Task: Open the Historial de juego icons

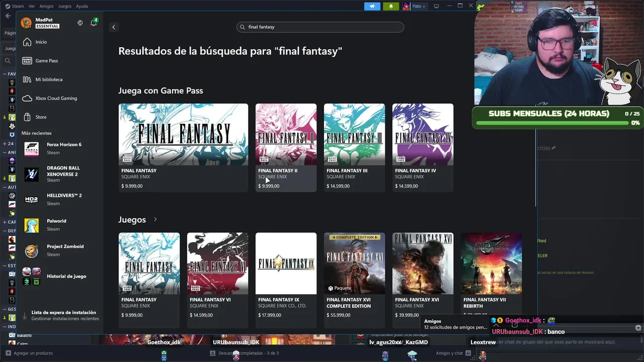Action: 31,277
